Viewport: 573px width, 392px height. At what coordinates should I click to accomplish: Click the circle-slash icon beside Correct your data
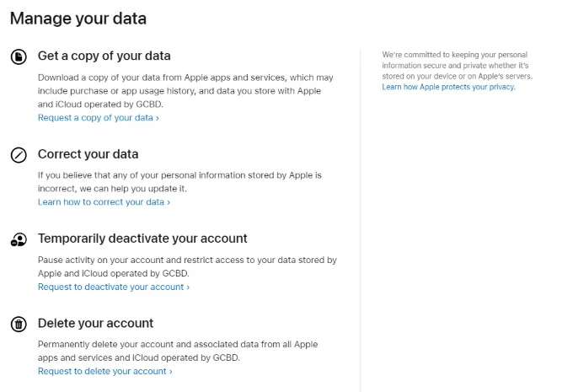tap(19, 155)
